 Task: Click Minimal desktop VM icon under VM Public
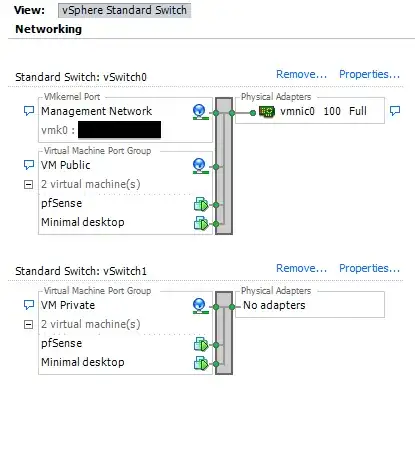(x=201, y=223)
